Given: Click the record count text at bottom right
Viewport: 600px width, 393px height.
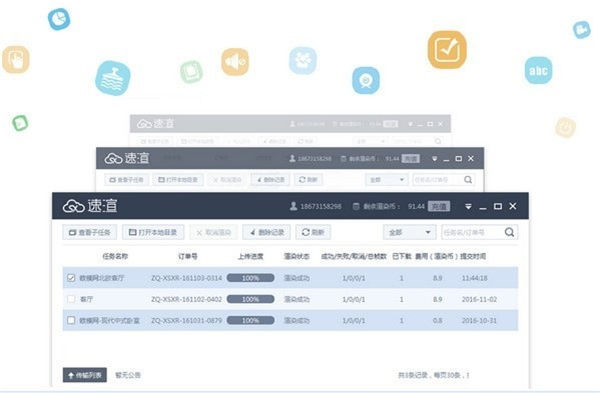Looking at the screenshot, I should (x=434, y=375).
